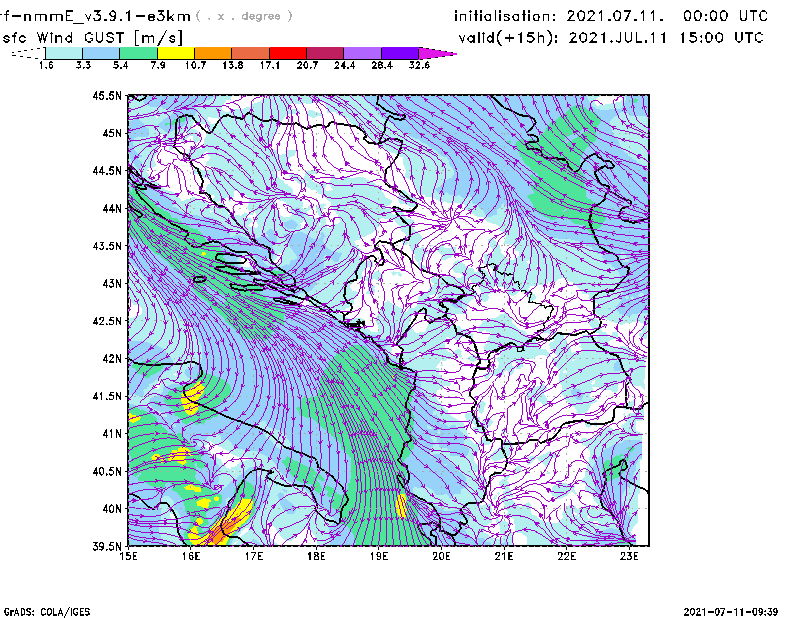Click the '2021-07-11-09:39' timestamp
This screenshot has height=618, width=800.
pos(731,611)
